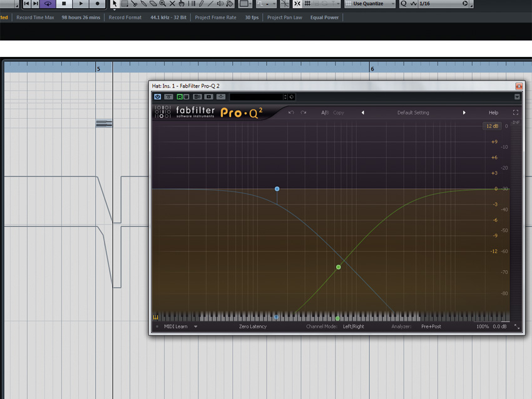Click the square icon after A/B compare in plugin header
532x399 pixels.
(208, 97)
